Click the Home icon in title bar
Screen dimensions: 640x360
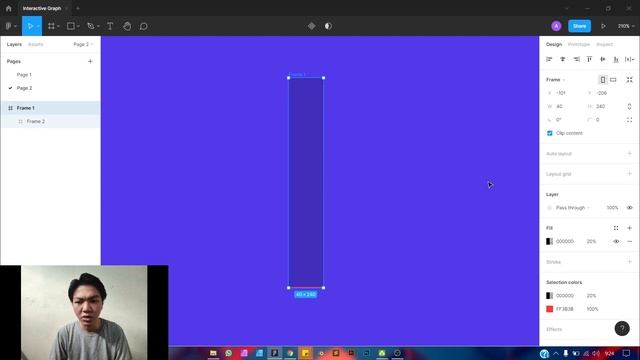pyautogui.click(x=9, y=8)
